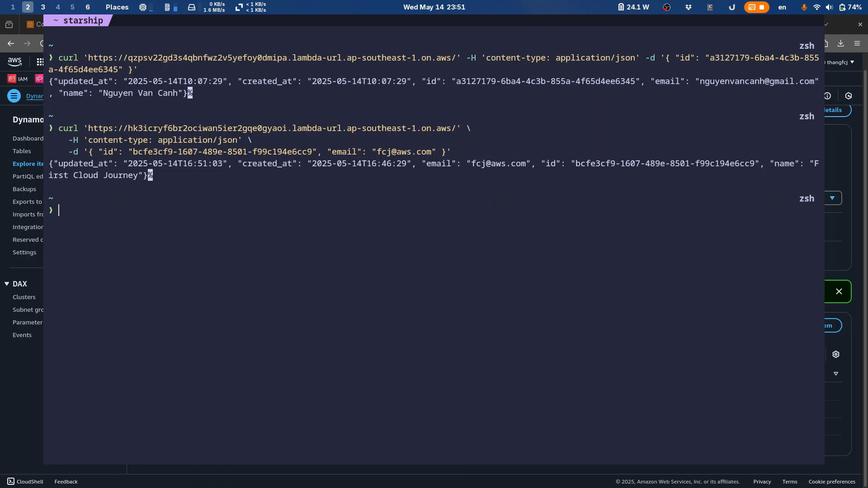Open Cookie preferences
This screenshot has width=868, height=488.
[832, 482]
